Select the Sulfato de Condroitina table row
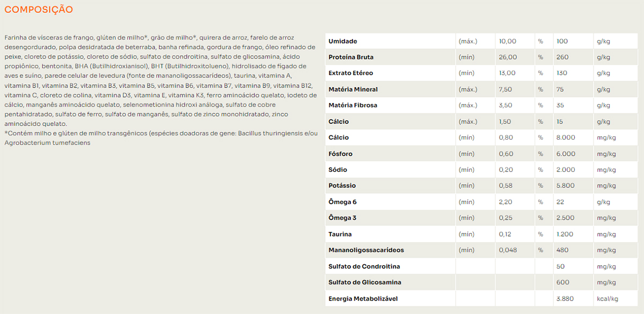 [364, 267]
